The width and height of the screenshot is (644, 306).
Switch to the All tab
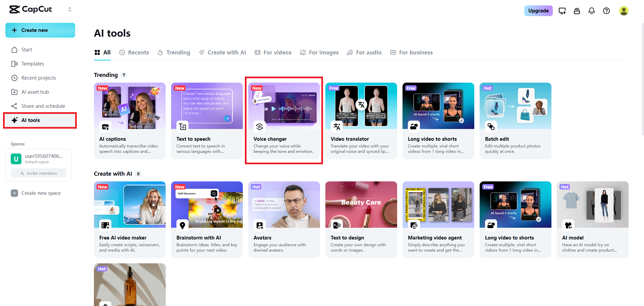tap(102, 52)
